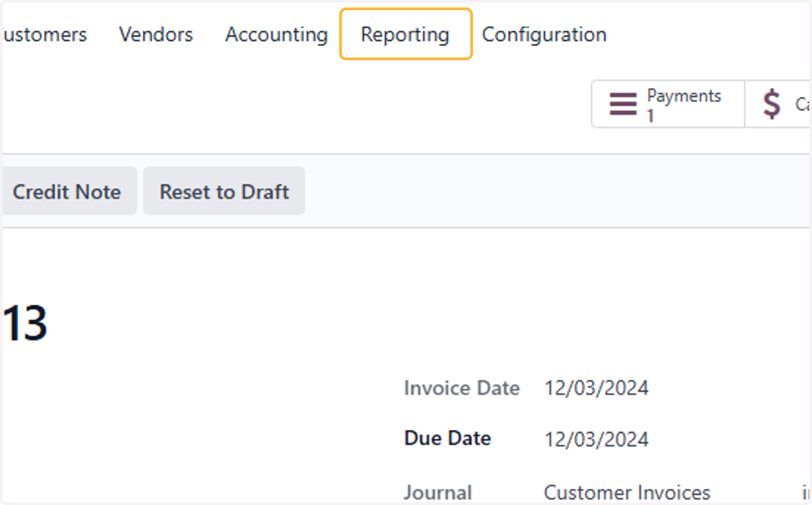Open the Payments 1 smart button
The image size is (812, 505).
pos(668,104)
